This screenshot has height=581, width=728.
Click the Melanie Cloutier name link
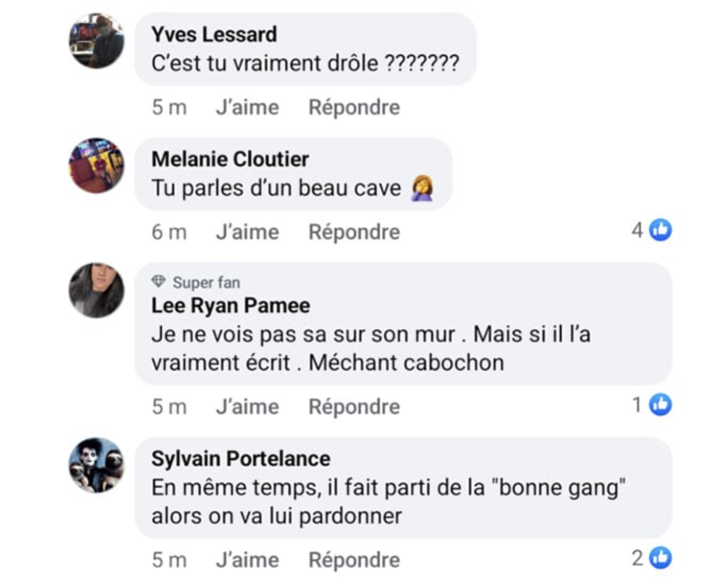(x=230, y=159)
